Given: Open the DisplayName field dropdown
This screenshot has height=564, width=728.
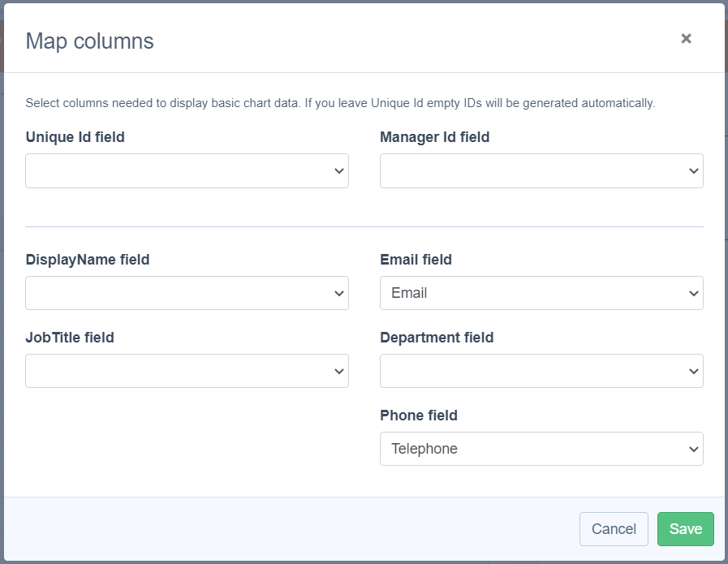Looking at the screenshot, I should 187,293.
